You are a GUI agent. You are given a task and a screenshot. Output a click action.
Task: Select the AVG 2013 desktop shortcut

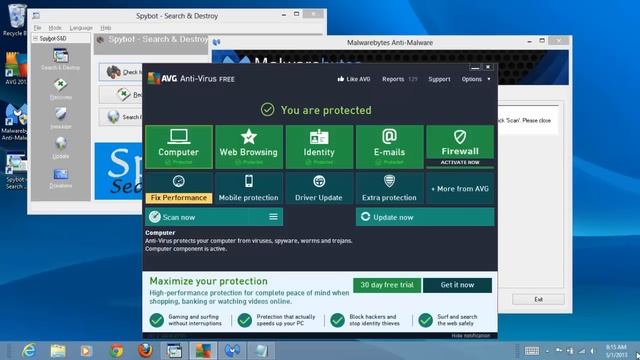[x=15, y=68]
